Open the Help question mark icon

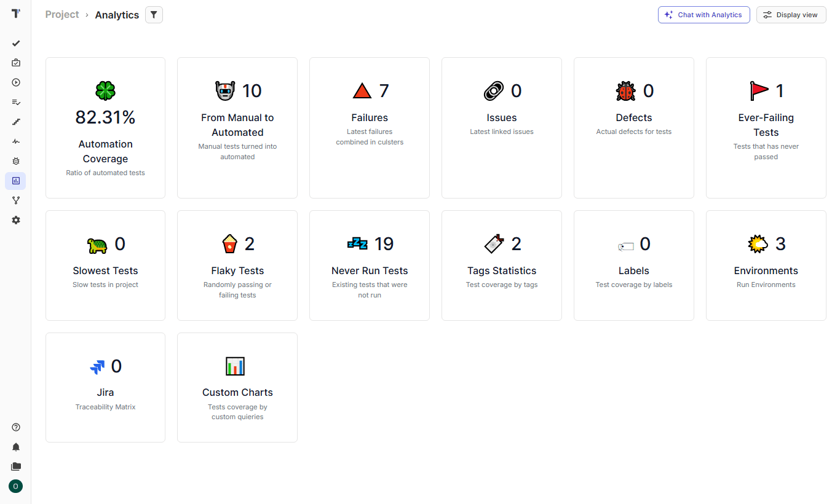16,427
